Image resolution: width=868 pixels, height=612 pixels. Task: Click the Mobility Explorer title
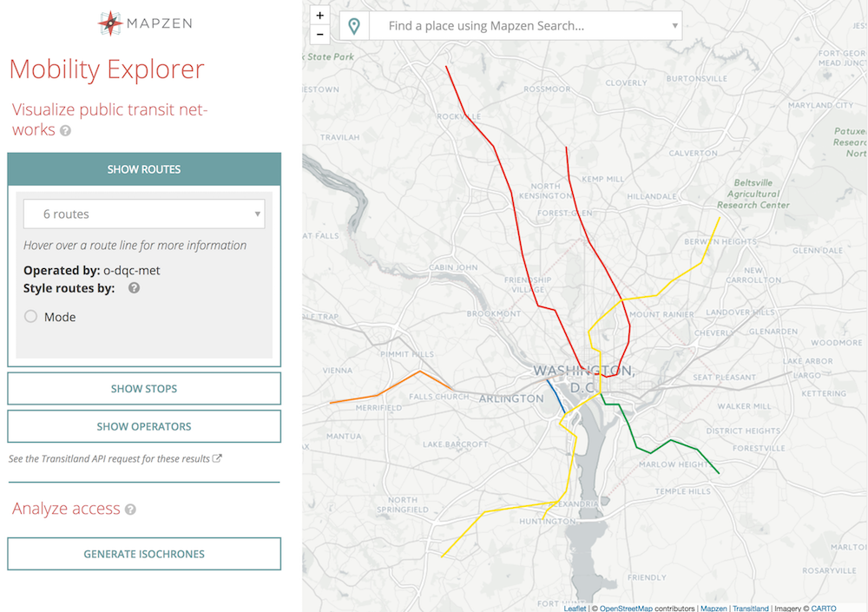point(107,69)
